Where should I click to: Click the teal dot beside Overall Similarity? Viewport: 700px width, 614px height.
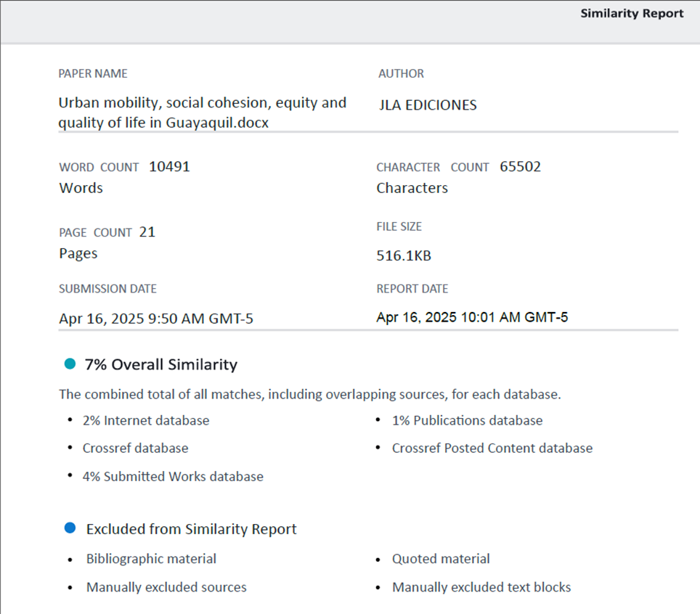point(70,364)
